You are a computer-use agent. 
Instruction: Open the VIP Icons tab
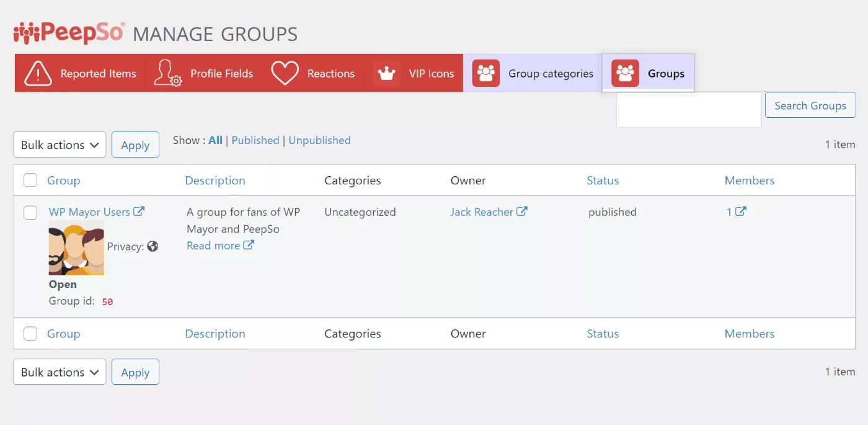click(x=414, y=73)
